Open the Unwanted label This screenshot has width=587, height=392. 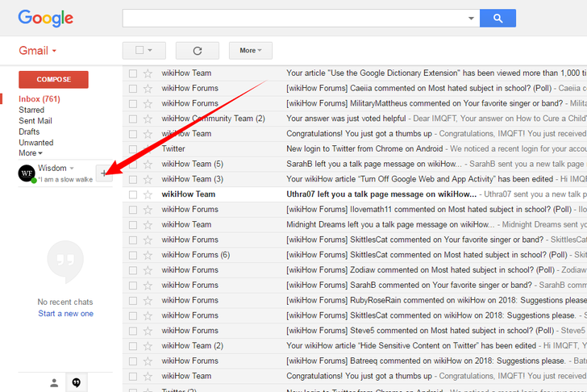pos(36,143)
